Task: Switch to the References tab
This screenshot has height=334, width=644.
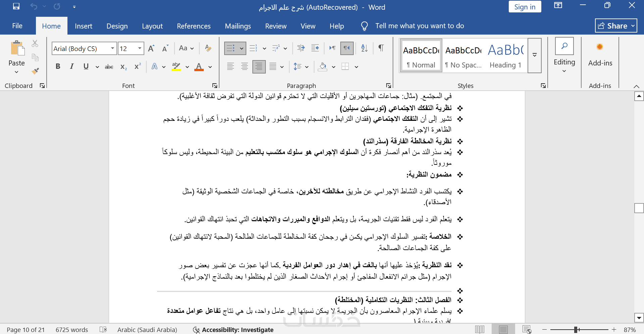Action: (x=194, y=26)
